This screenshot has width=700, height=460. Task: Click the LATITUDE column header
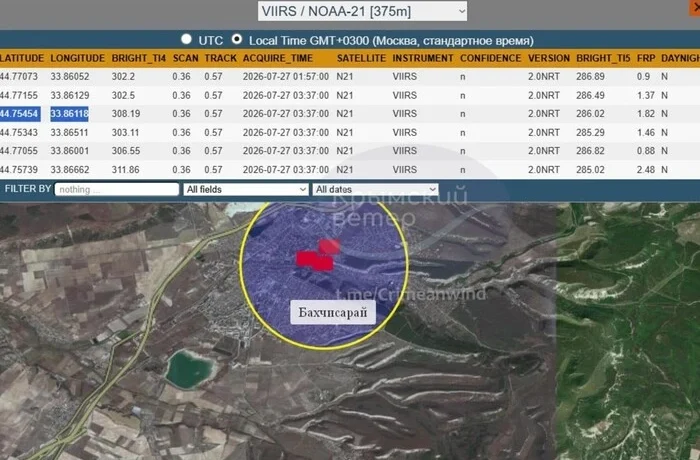coord(22,59)
